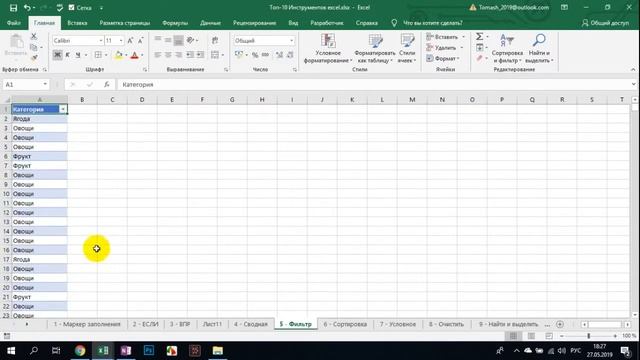640x360 pixels.
Task: Click the Format Painter brush icon
Action: click(34, 58)
